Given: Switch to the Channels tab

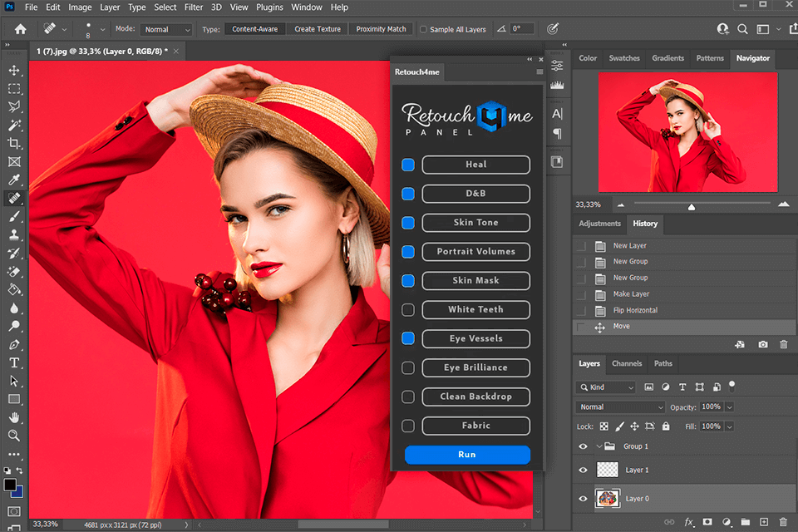Looking at the screenshot, I should pos(626,363).
